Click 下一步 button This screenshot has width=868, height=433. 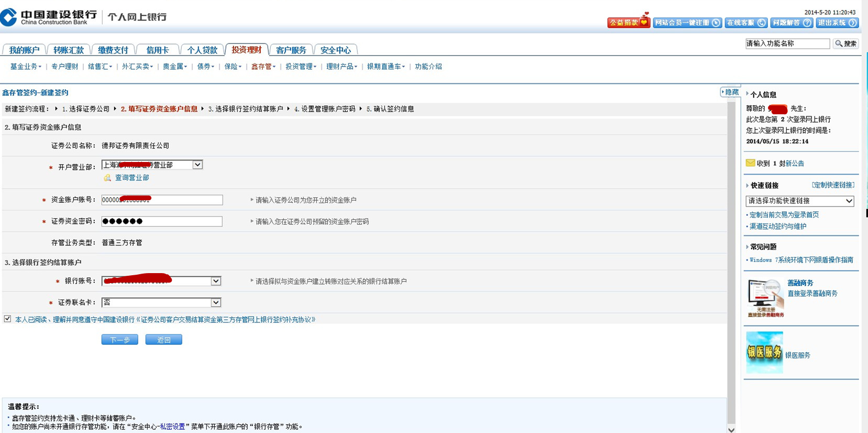[120, 340]
